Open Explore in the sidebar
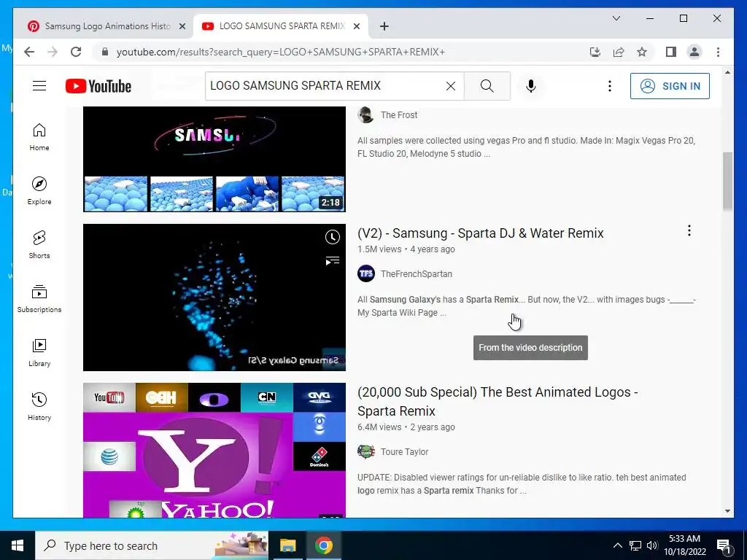747x560 pixels. pos(39,191)
